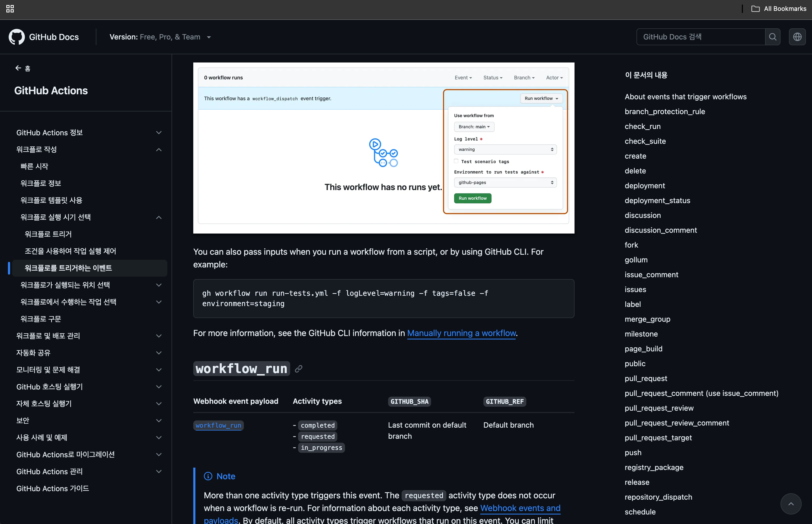Expand the 사용 사례 및 예제 section
The image size is (812, 524).
pos(159,438)
